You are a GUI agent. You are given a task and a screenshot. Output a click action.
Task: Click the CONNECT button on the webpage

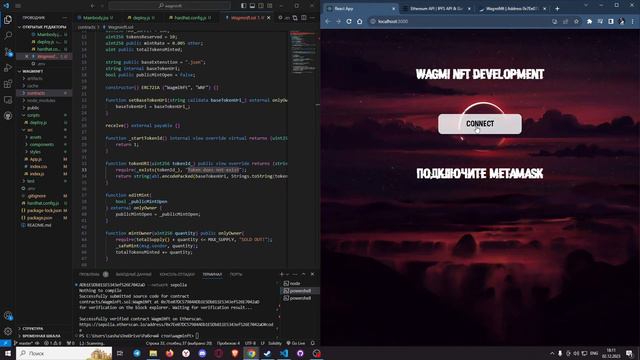(480, 124)
